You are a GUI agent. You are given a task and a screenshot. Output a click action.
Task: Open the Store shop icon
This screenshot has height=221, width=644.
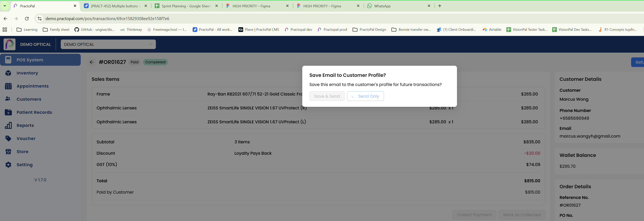click(8, 152)
